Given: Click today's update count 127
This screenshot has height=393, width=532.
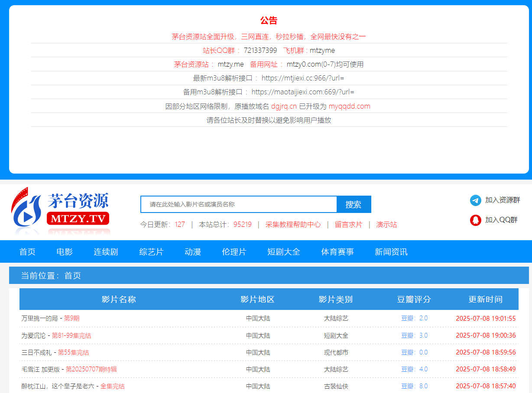Looking at the screenshot, I should pyautogui.click(x=180, y=225).
